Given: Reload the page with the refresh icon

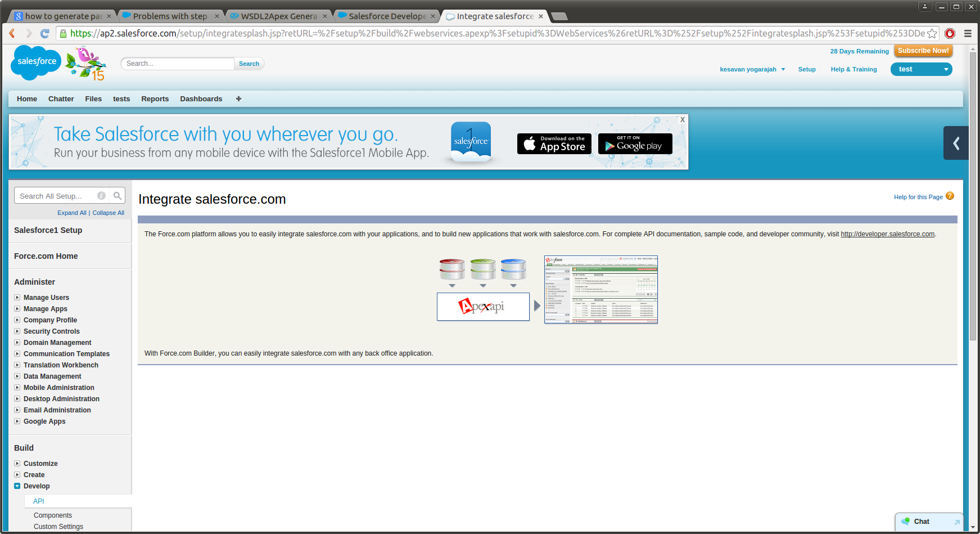Looking at the screenshot, I should pyautogui.click(x=45, y=34).
